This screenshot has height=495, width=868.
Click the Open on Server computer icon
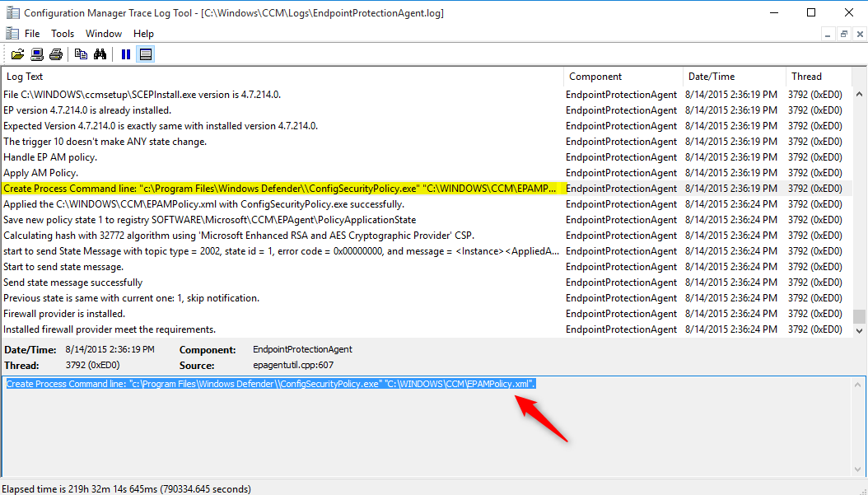coord(37,54)
